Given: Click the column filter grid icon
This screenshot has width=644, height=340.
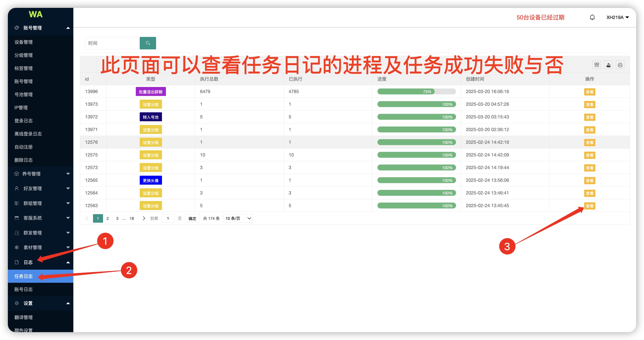Looking at the screenshot, I should coord(596,65).
